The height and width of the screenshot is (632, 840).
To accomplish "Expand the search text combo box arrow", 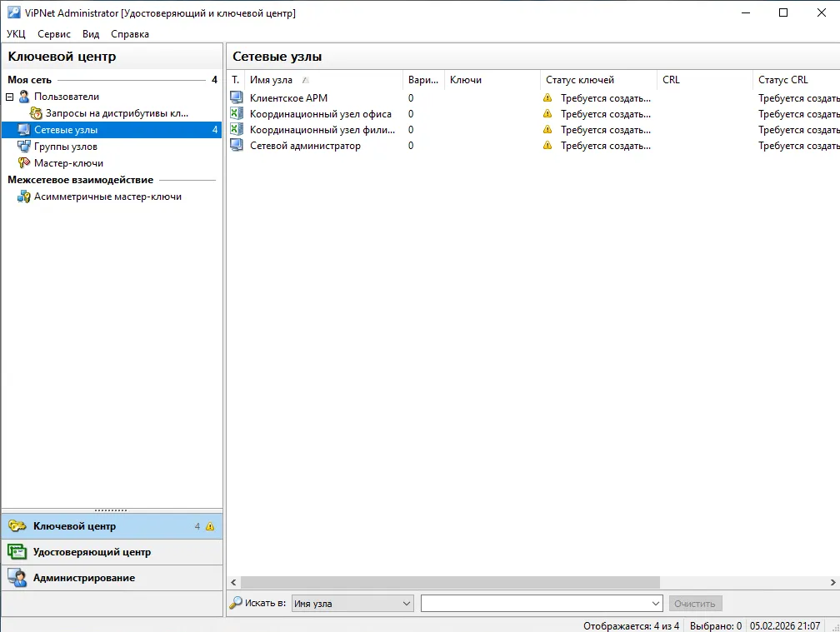I will tap(656, 604).
